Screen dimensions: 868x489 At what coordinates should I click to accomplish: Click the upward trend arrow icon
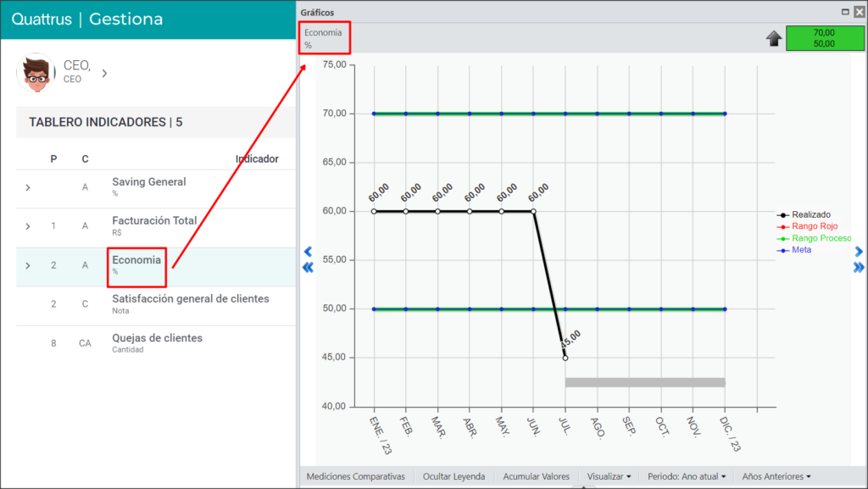click(x=774, y=38)
